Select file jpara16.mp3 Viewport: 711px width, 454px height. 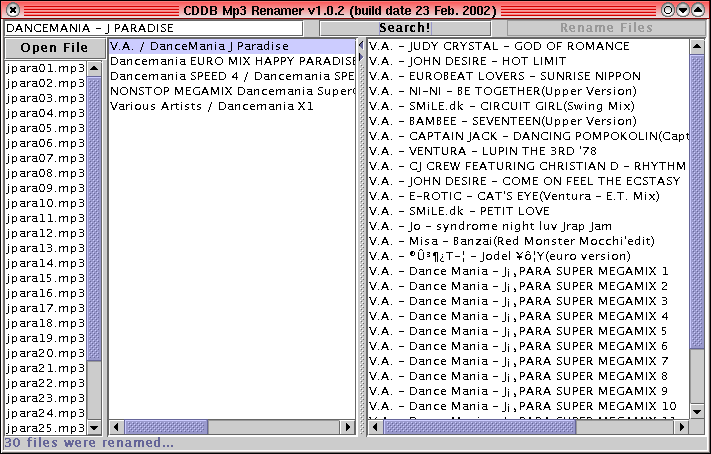pos(45,293)
